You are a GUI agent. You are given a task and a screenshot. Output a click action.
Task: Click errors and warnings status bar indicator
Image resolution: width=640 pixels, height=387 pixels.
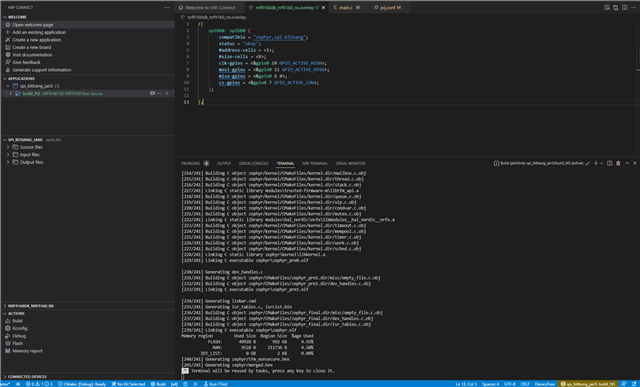point(39,384)
